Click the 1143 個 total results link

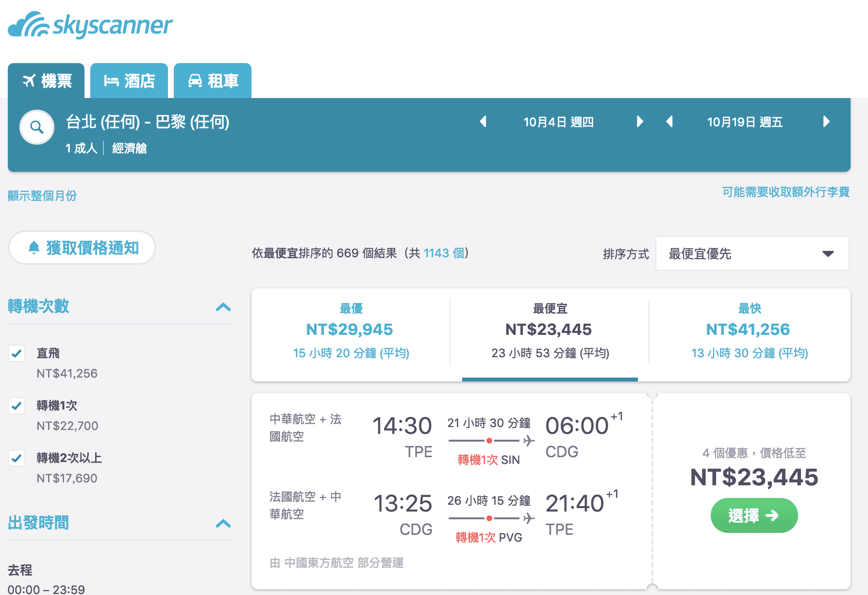444,253
